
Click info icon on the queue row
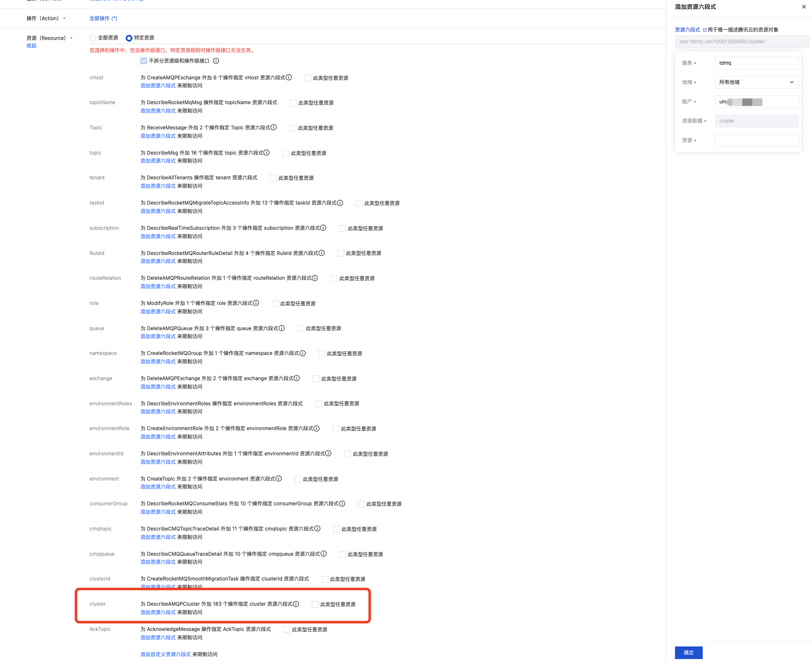pos(282,328)
